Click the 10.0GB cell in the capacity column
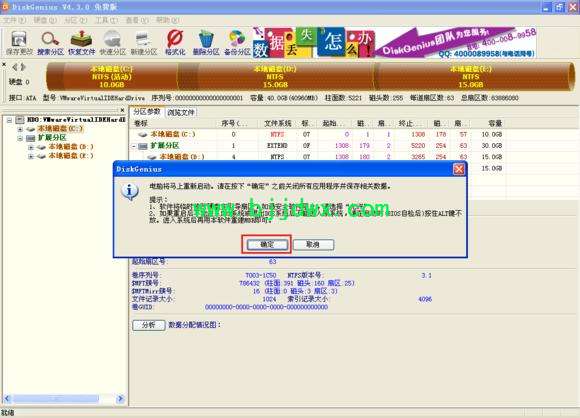580x418 pixels. 492,134
